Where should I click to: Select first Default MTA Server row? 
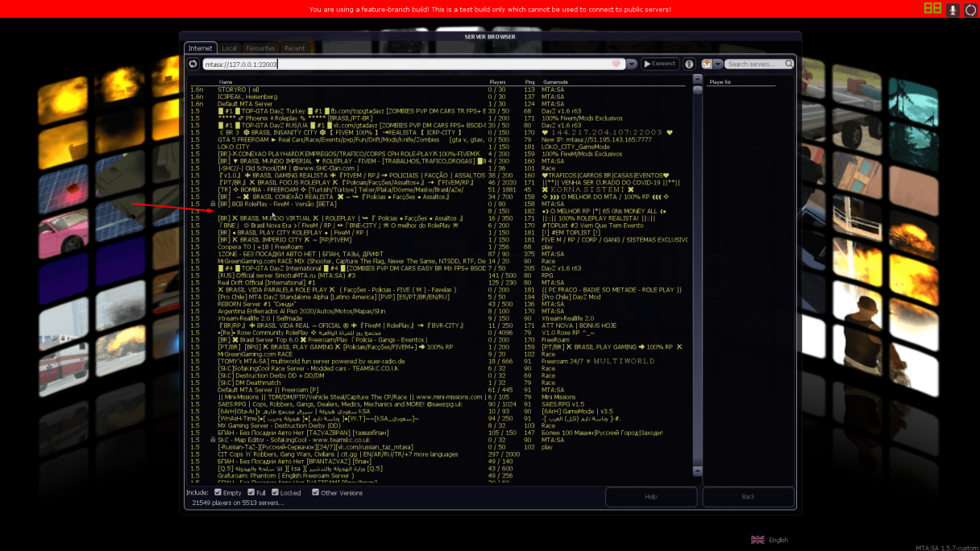coord(438,104)
